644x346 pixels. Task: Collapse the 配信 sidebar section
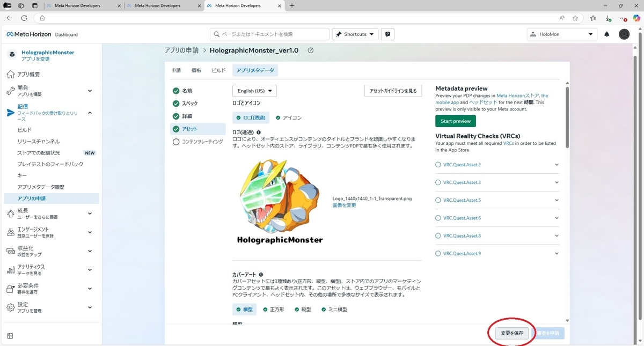[x=90, y=113]
